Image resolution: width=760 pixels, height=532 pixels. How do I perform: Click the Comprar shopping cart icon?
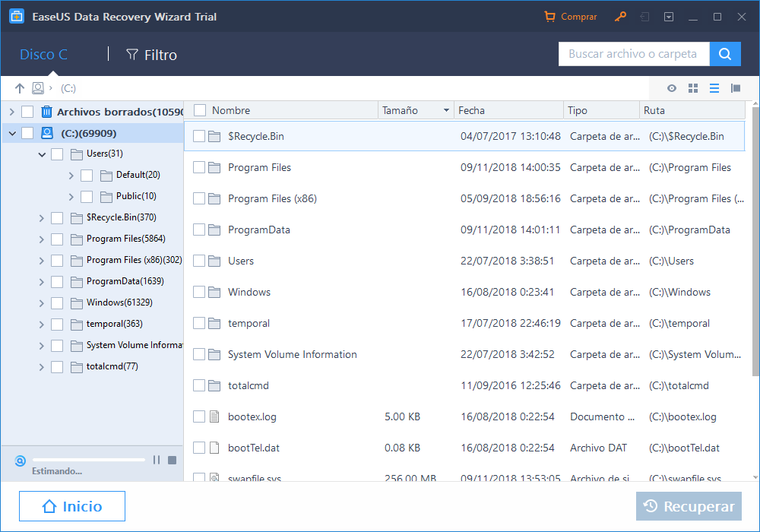(549, 17)
